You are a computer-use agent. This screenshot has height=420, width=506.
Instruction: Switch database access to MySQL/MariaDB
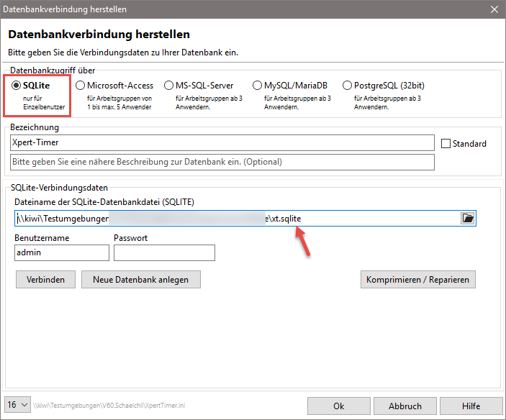click(x=258, y=86)
